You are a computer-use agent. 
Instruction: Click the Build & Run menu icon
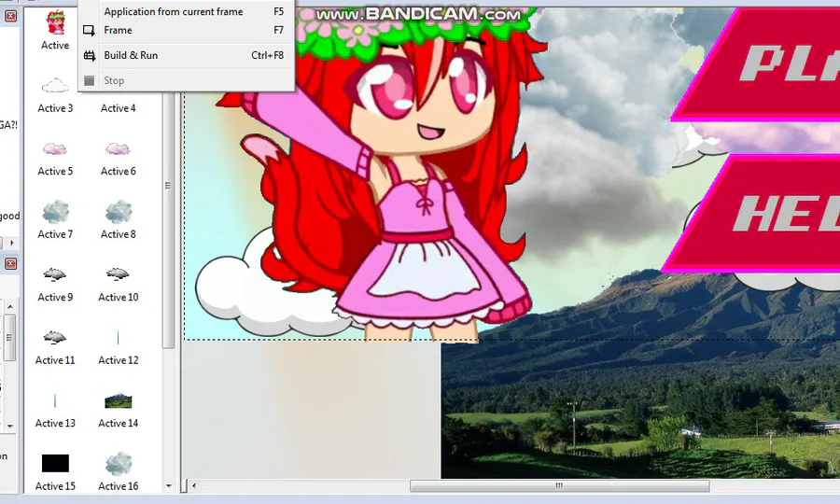(90, 55)
